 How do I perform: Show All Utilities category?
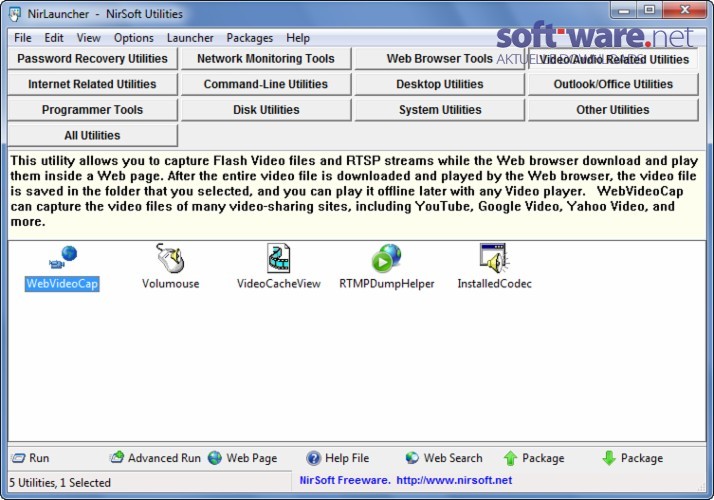pyautogui.click(x=92, y=135)
